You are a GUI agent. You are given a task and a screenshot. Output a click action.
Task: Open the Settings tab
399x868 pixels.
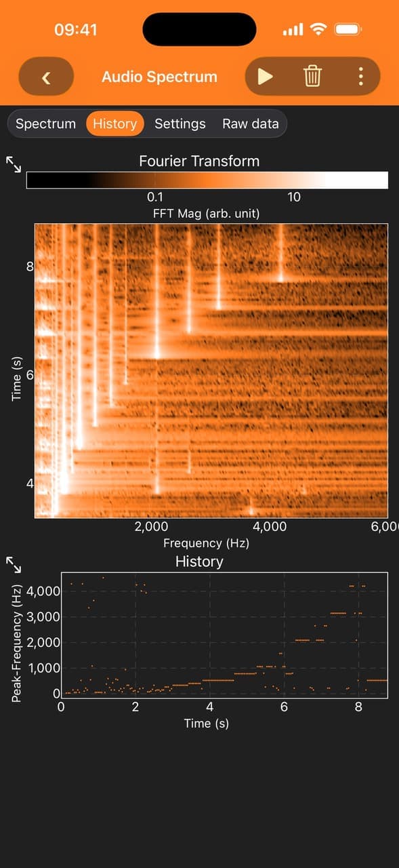click(180, 123)
